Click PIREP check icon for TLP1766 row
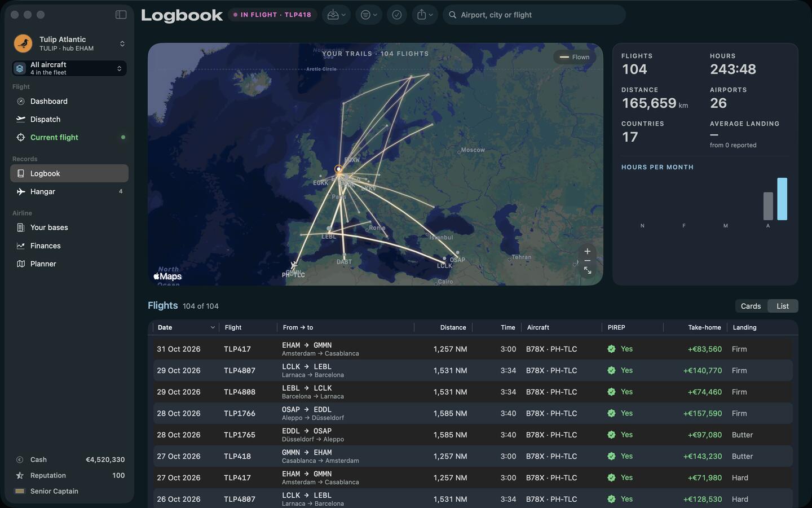Screen dimensions: 812x508 point(611,413)
